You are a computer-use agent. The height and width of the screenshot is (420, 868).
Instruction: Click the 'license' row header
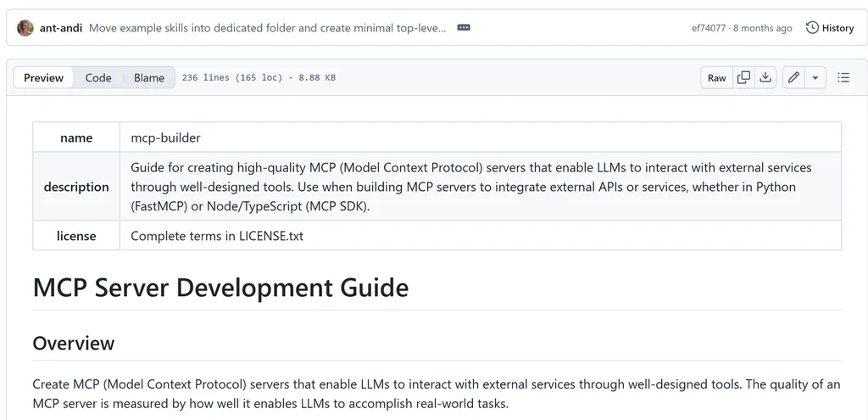point(76,236)
